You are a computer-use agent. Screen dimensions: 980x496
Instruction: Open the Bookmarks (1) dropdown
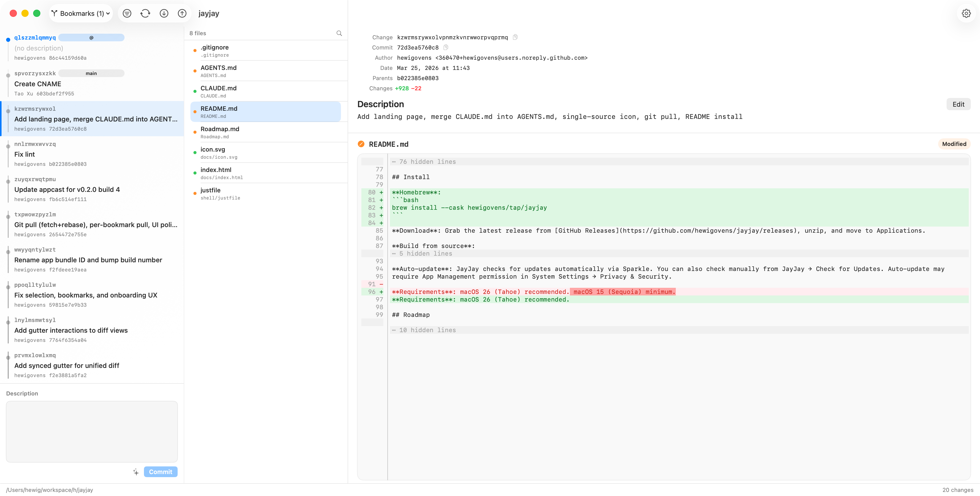point(81,13)
